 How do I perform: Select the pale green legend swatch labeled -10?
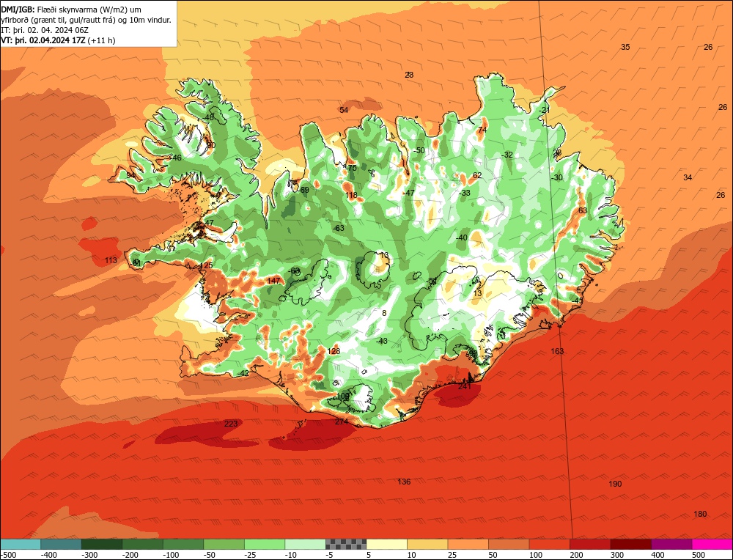pyautogui.click(x=305, y=544)
